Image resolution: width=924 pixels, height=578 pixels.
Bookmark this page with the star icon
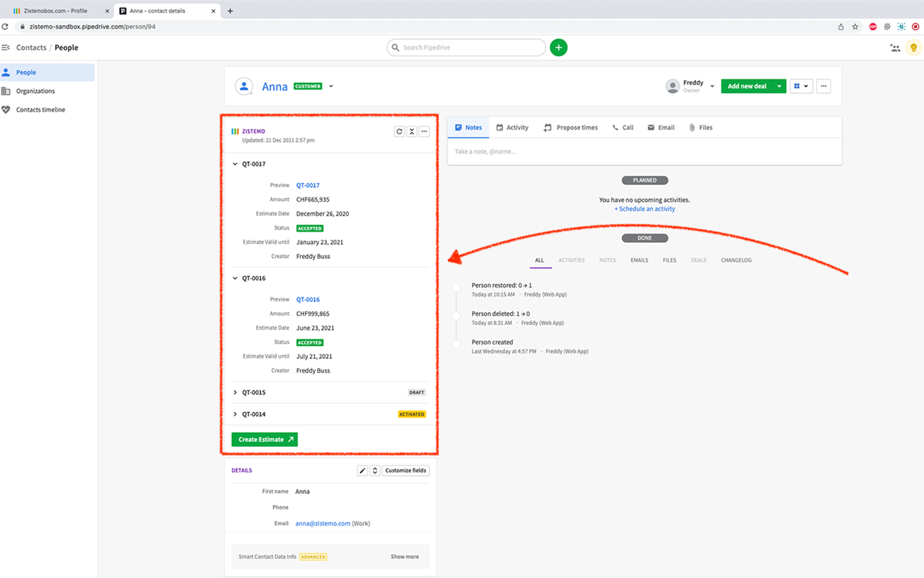click(x=855, y=27)
